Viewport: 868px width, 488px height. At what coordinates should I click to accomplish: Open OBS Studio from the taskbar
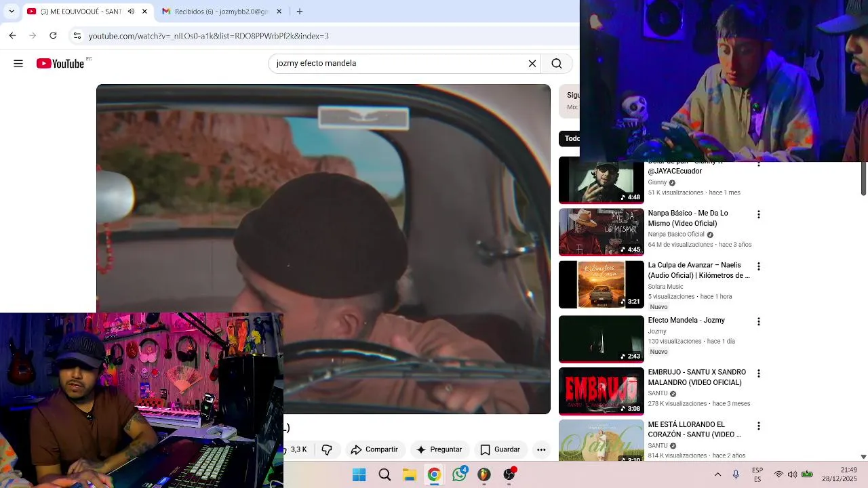[509, 475]
